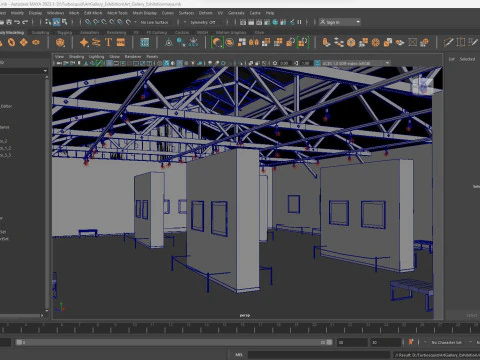
Task: Click the Selected tab in right panel
Action: [467, 59]
